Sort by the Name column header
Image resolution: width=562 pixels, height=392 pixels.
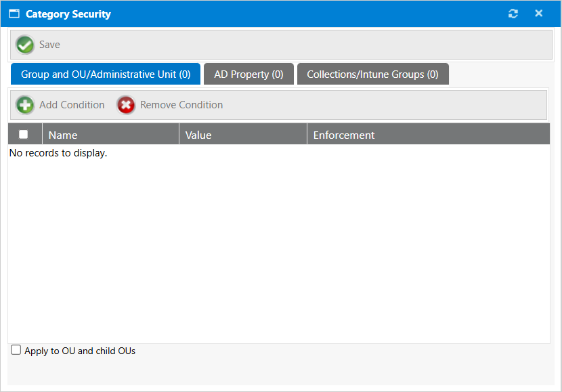tap(63, 135)
